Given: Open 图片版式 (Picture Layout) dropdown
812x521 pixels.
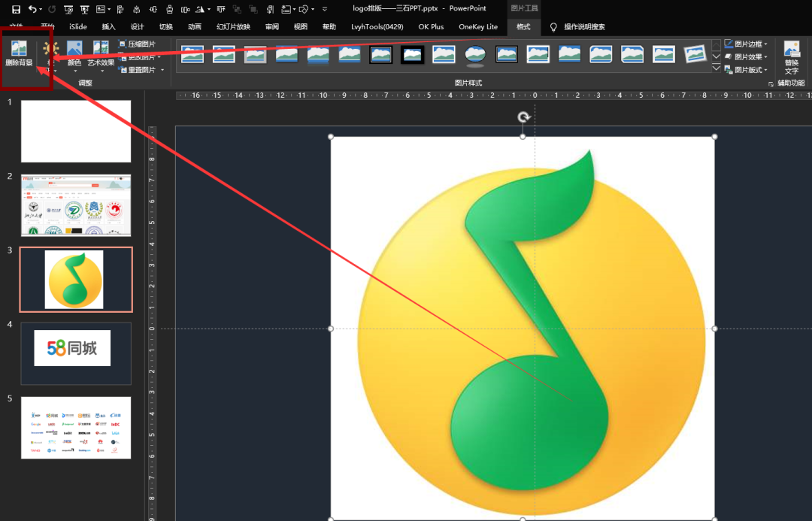Looking at the screenshot, I should tap(746, 69).
